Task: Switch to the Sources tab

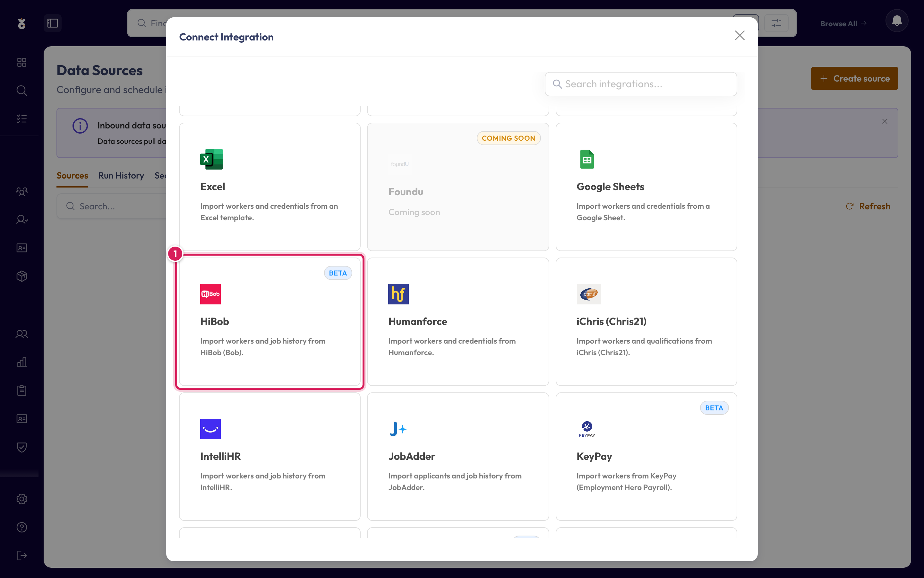Action: click(72, 175)
